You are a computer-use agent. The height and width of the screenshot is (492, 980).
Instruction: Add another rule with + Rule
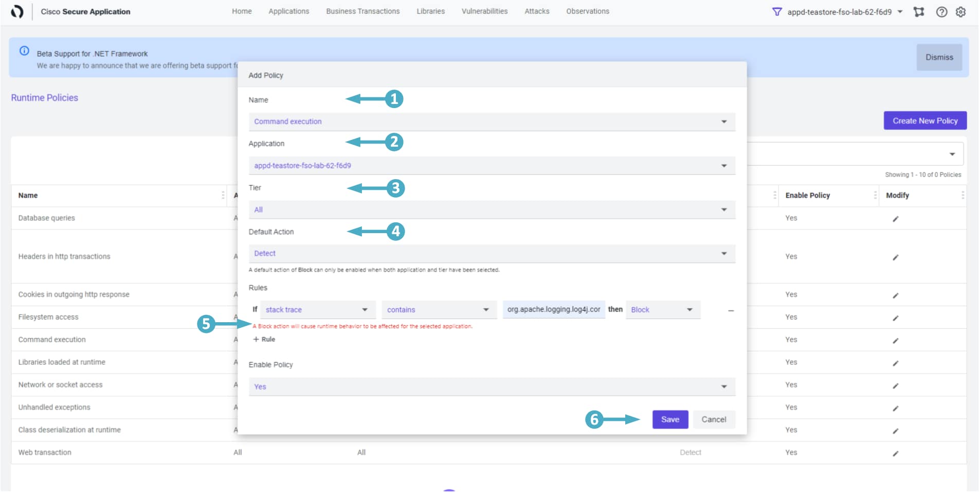[x=264, y=339]
